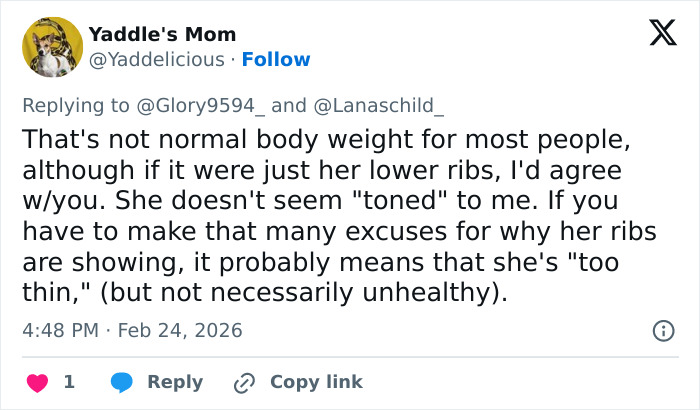This screenshot has height=410, width=700.
Task: Click the like count number 1
Action: [69, 382]
